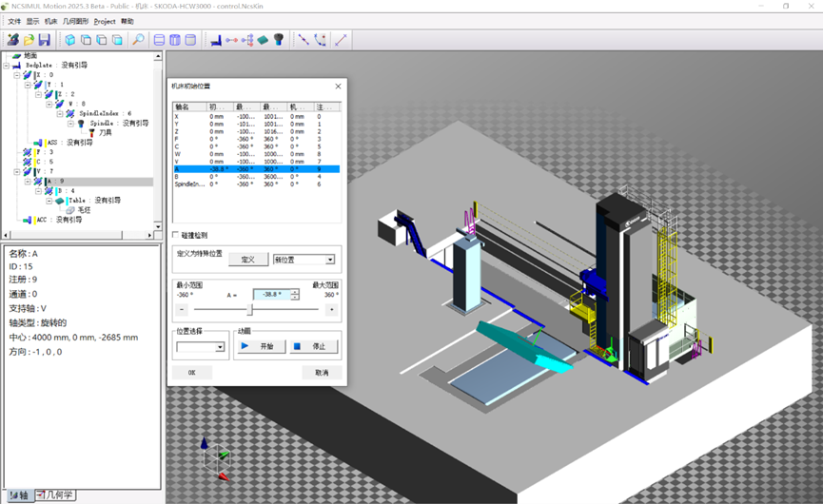The height and width of the screenshot is (504, 823).
Task: Select the SpindleIn... row in table
Action: 257,184
